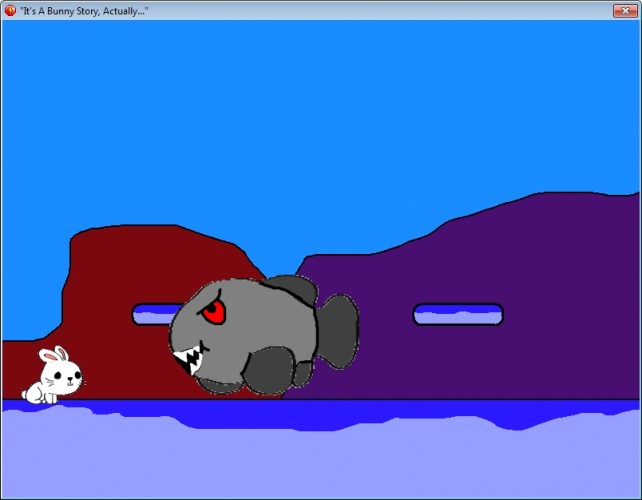Click the fish's front pectoral fin
642x500 pixels.
[x=269, y=371]
